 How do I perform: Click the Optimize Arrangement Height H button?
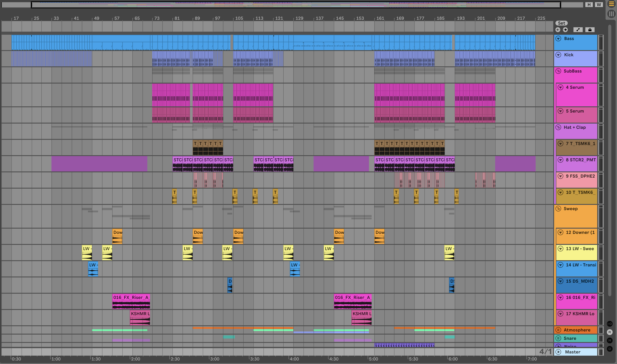pyautogui.click(x=589, y=5)
